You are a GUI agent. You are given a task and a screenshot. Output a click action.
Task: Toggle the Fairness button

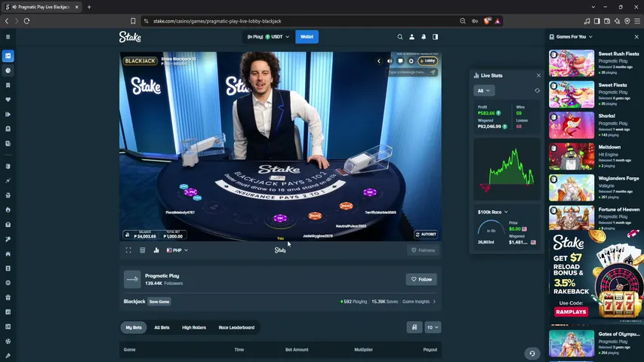(423, 250)
